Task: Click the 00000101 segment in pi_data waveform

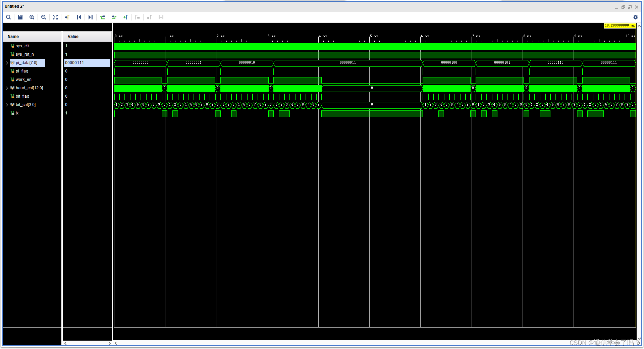Action: (502, 63)
